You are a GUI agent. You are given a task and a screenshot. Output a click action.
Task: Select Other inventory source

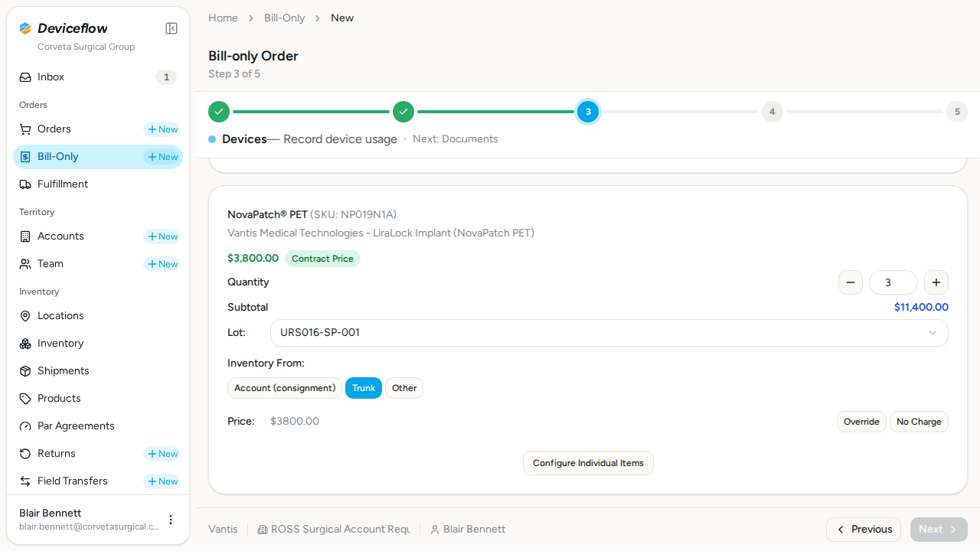[x=404, y=388]
